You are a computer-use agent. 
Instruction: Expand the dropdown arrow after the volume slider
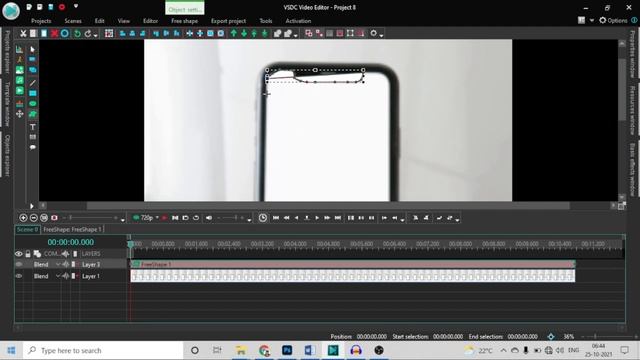249,220
